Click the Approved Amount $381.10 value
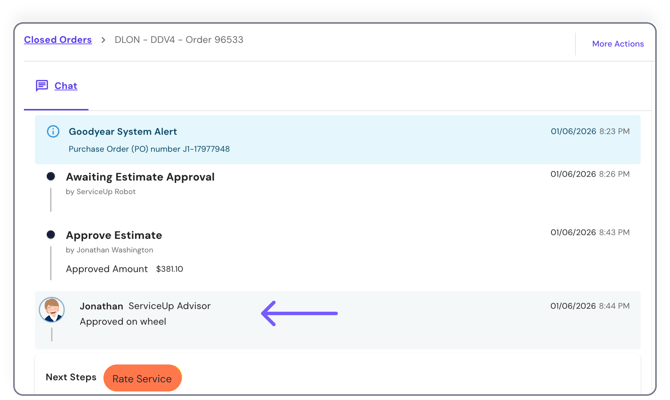This screenshot has width=670, height=400. pyautogui.click(x=169, y=269)
